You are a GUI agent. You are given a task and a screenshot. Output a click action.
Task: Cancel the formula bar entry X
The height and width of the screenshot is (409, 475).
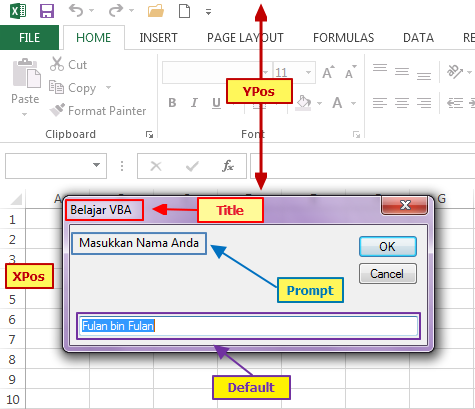click(156, 166)
